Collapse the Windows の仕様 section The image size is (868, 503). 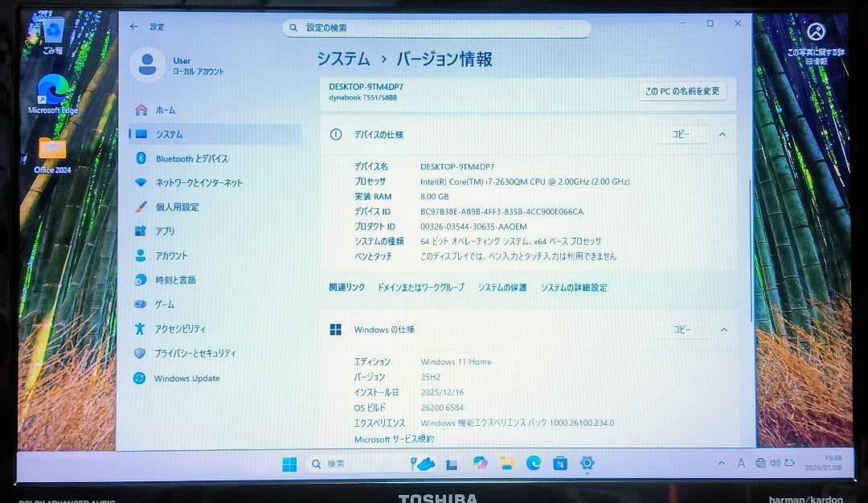click(x=723, y=329)
